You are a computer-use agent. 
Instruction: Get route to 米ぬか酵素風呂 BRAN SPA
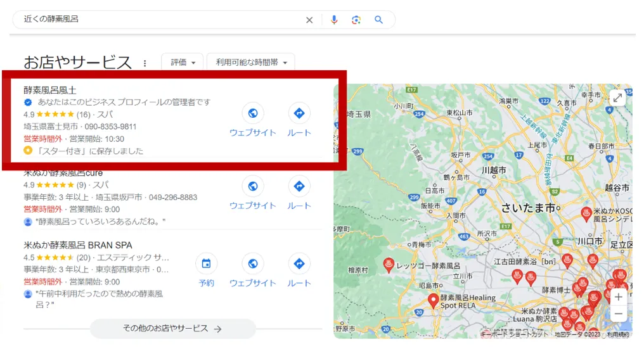coord(299,270)
